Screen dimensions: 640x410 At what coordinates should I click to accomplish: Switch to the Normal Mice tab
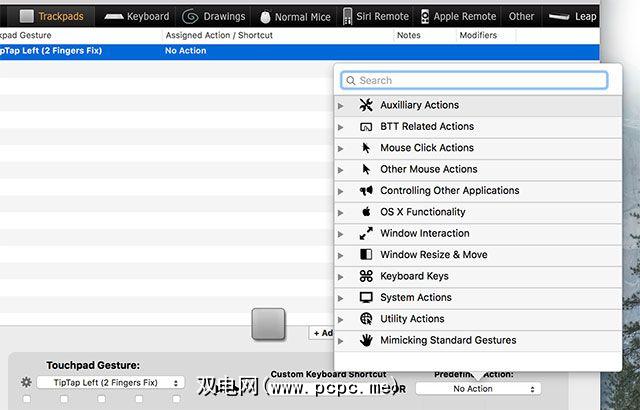(295, 17)
